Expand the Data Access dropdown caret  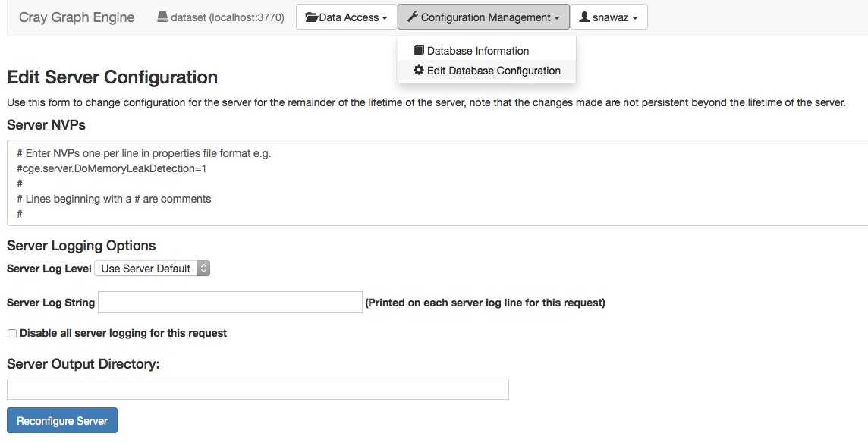click(385, 18)
